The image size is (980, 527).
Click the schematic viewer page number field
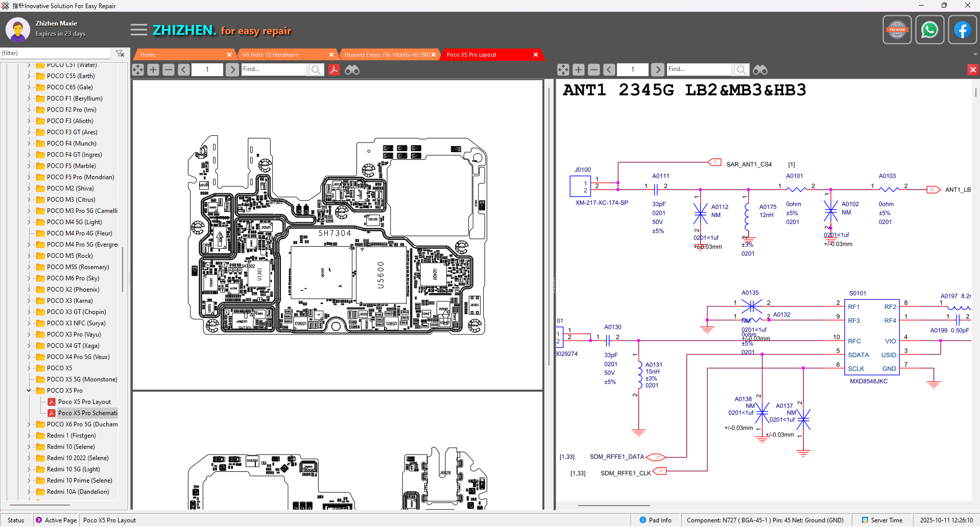coord(633,69)
